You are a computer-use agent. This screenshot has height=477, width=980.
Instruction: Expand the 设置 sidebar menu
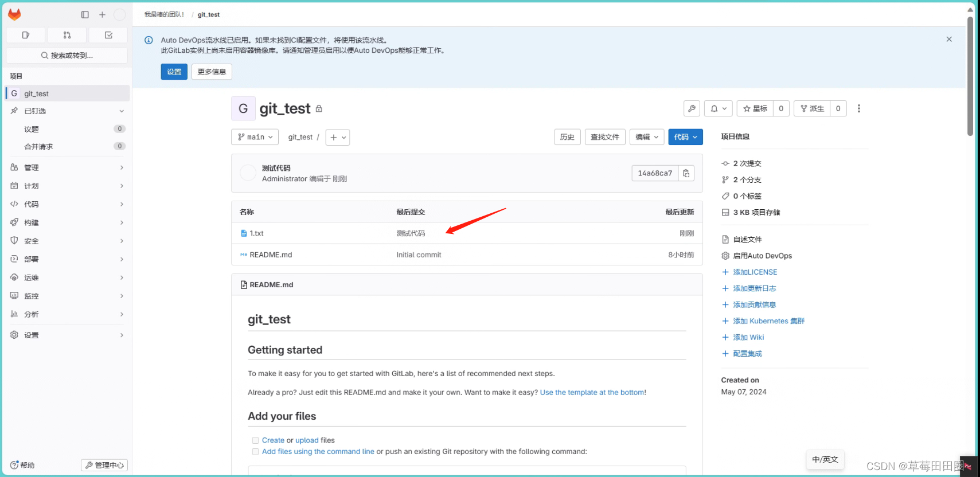[x=67, y=335]
